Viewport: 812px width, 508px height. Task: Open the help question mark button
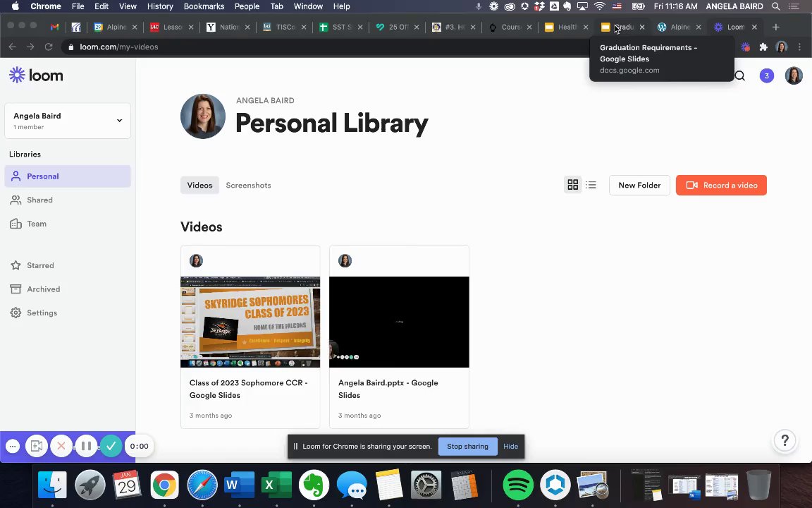[x=785, y=440]
